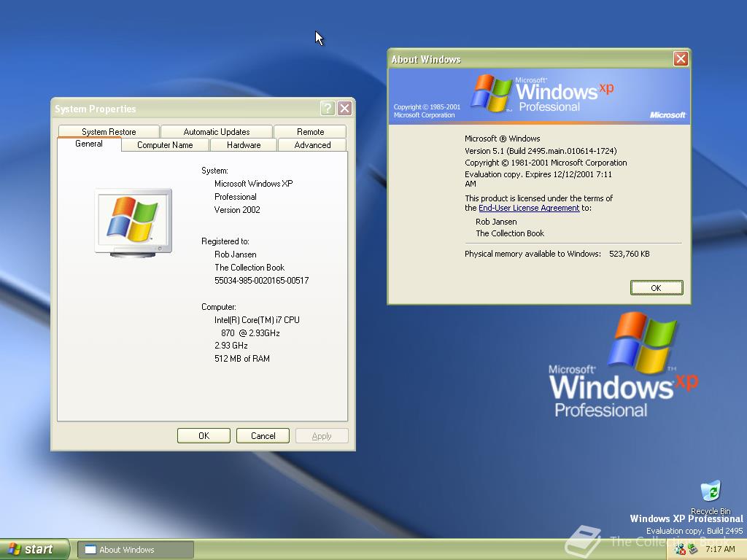The width and height of the screenshot is (747, 560).
Task: Click OK in About Windows dialog
Action: click(x=657, y=287)
